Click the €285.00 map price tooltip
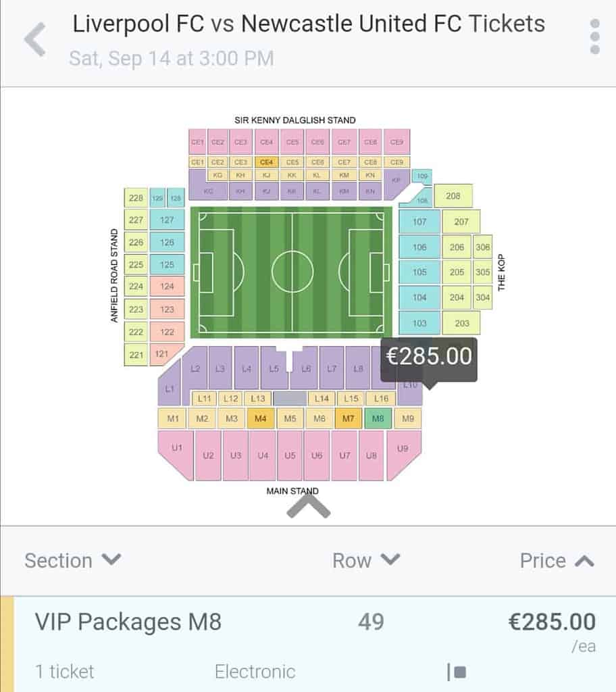The height and width of the screenshot is (692, 616). [x=429, y=357]
